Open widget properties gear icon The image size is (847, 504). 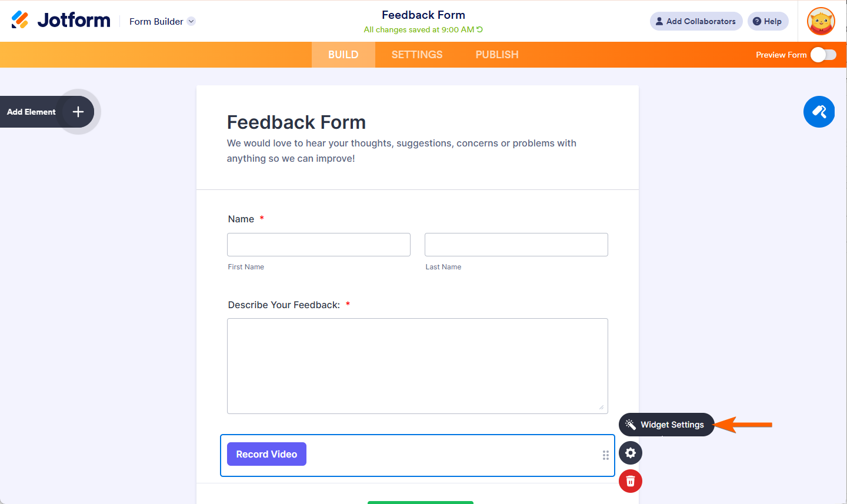pyautogui.click(x=631, y=453)
